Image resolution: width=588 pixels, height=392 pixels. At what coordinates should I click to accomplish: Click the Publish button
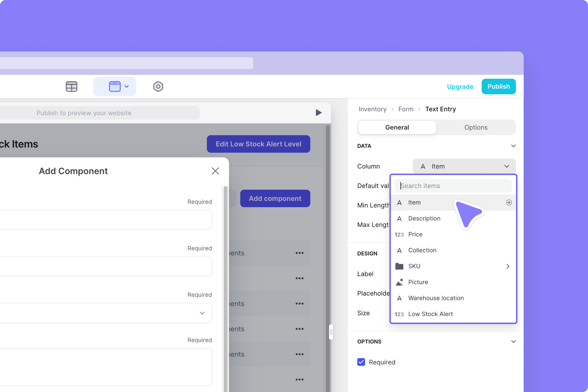click(498, 86)
